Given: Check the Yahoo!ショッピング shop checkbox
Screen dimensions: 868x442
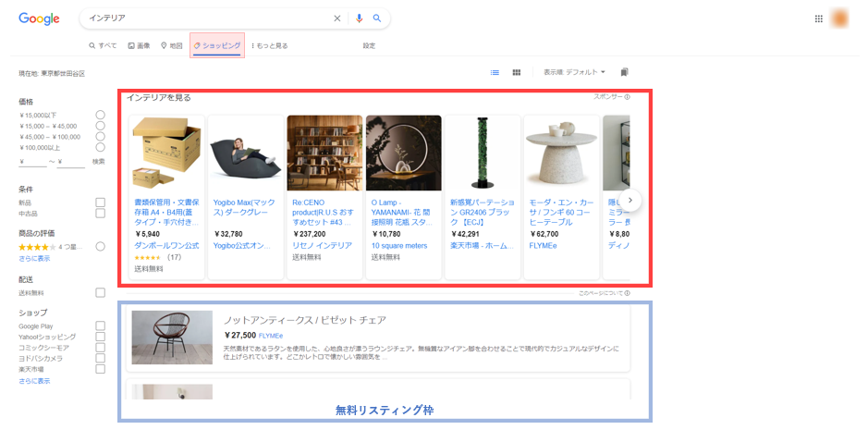Looking at the screenshot, I should (100, 337).
